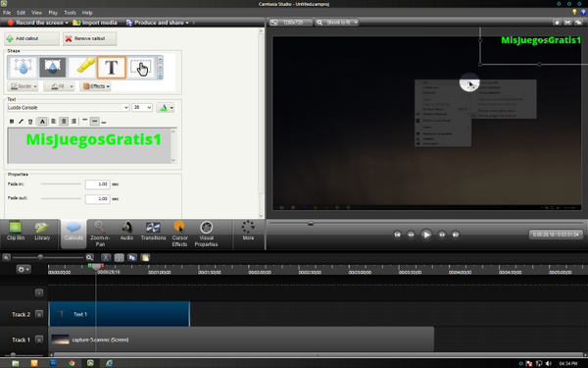Open the timeline settings gear dropdown
This screenshot has width=588, height=368.
pos(24,269)
